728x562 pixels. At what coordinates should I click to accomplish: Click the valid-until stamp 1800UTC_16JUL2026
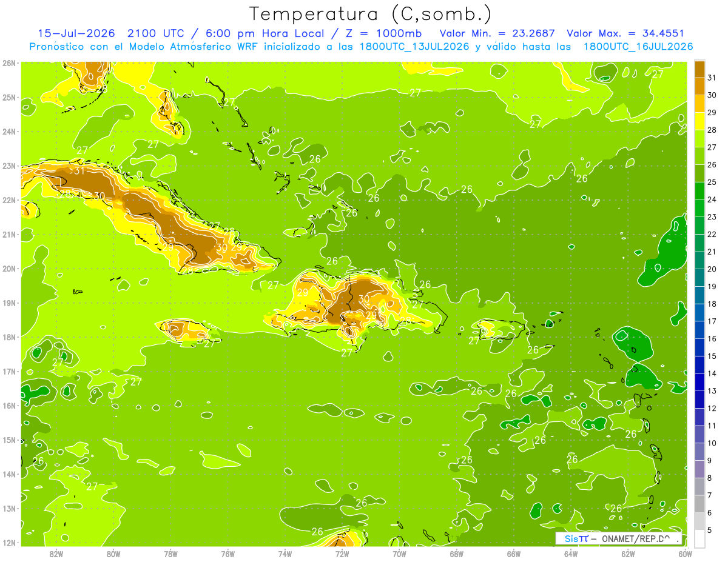pyautogui.click(x=638, y=47)
